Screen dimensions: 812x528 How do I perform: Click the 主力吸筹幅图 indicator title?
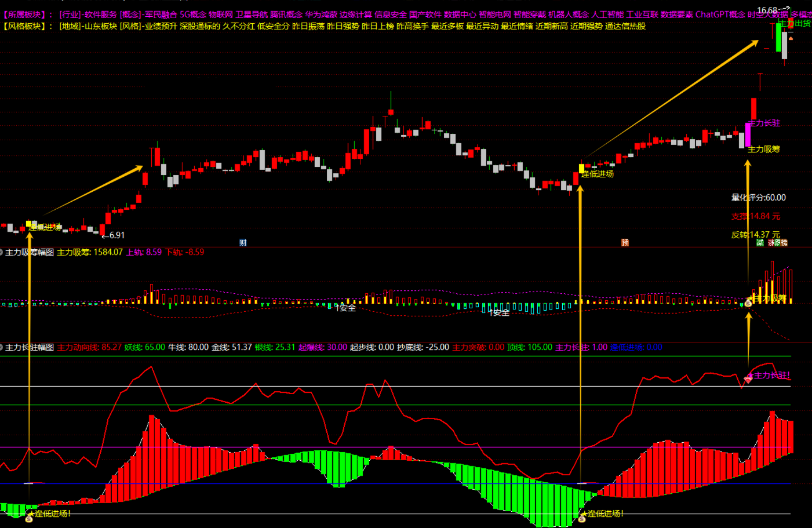(30, 252)
